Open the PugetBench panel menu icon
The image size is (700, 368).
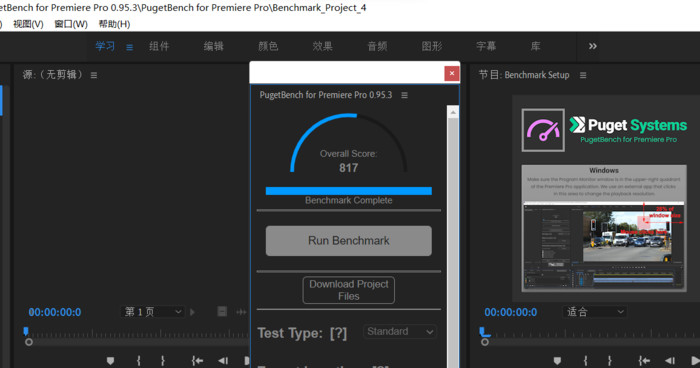click(x=404, y=95)
